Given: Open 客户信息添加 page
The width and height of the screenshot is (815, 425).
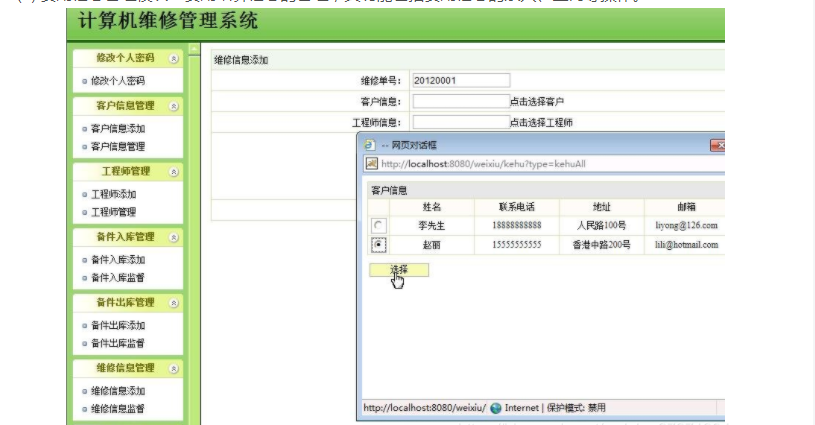Looking at the screenshot, I should point(118,128).
